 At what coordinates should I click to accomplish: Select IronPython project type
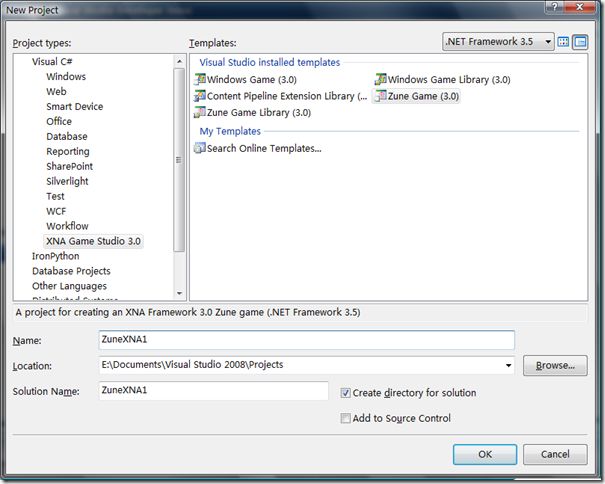click(x=56, y=256)
